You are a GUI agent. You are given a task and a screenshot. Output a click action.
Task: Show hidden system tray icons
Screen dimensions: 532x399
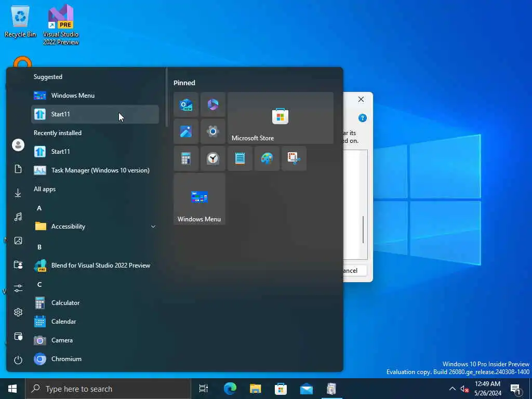[453, 389]
